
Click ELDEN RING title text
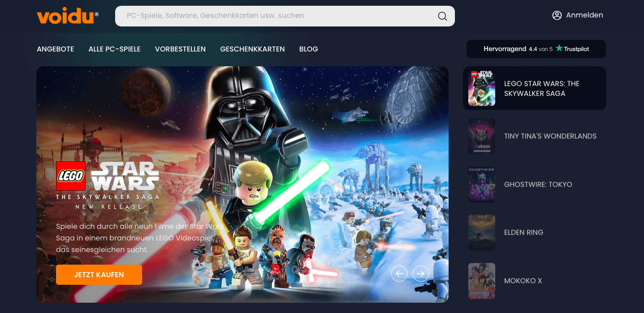[x=523, y=232]
